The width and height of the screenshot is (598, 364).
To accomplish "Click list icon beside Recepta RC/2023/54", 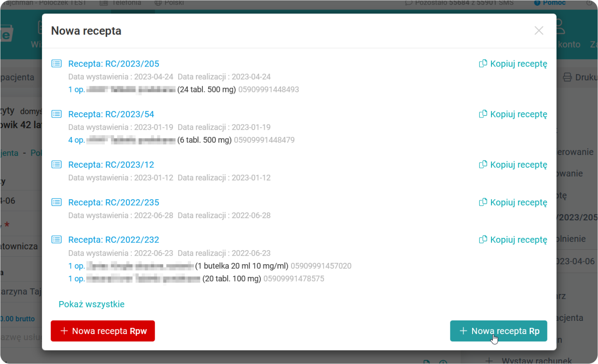I will pos(56,114).
